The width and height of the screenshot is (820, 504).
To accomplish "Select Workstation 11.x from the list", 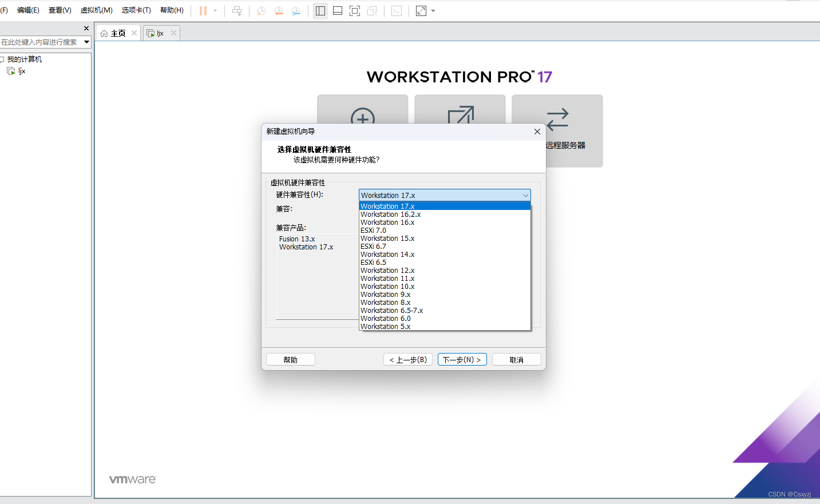I will pos(445,279).
